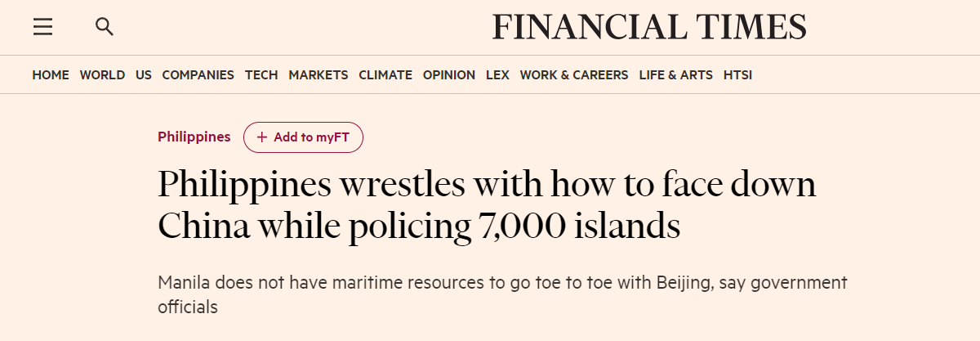The height and width of the screenshot is (341, 980).
Task: Go to Life & Arts
Action: pyautogui.click(x=676, y=74)
